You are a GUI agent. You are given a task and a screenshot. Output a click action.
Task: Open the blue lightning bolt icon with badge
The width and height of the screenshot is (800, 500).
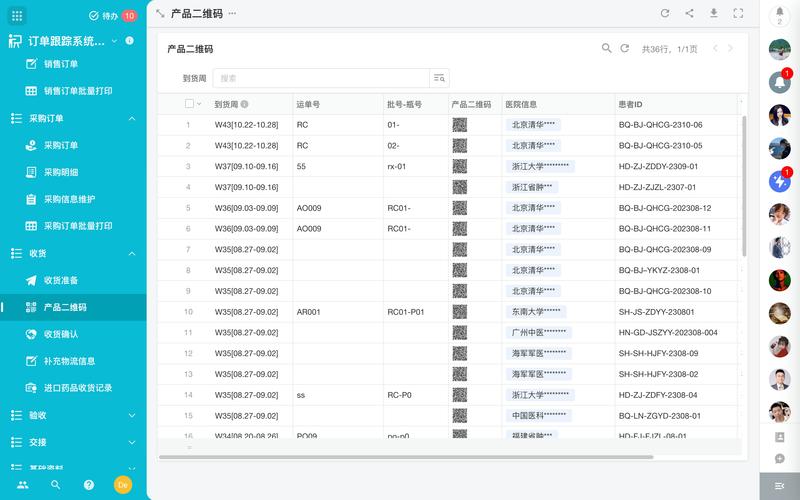click(780, 181)
